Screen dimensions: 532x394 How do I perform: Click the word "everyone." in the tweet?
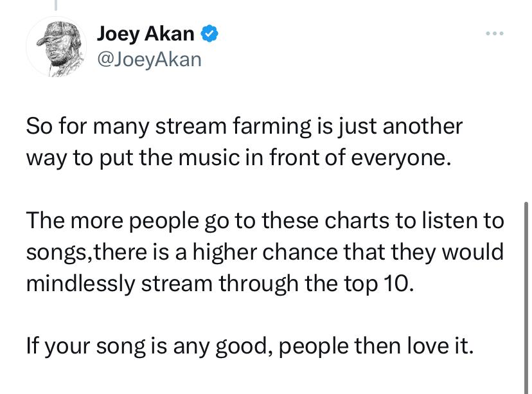tap(402, 159)
